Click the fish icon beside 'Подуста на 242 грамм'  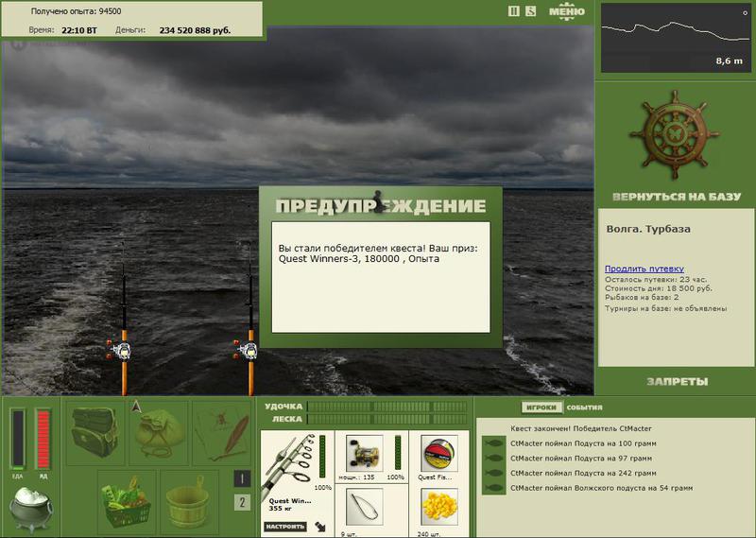click(493, 474)
